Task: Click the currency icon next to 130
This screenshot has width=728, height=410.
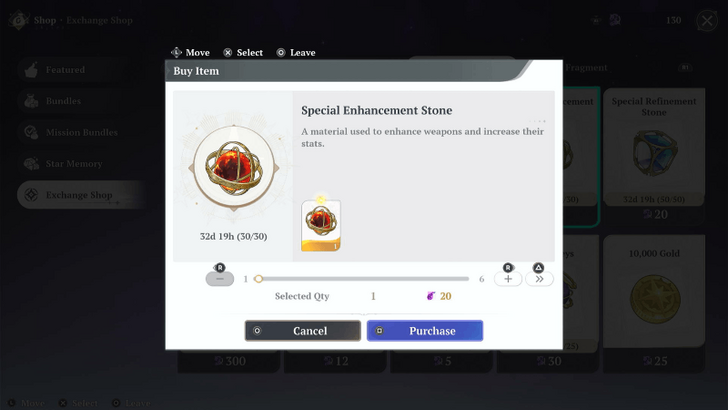Action: pos(615,20)
